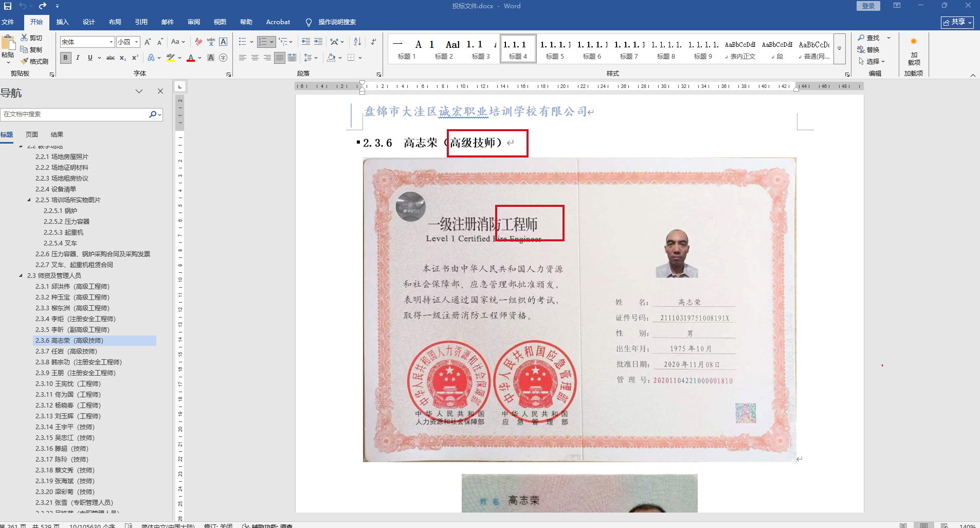Cut selection with the 剪切 scissors

31,38
